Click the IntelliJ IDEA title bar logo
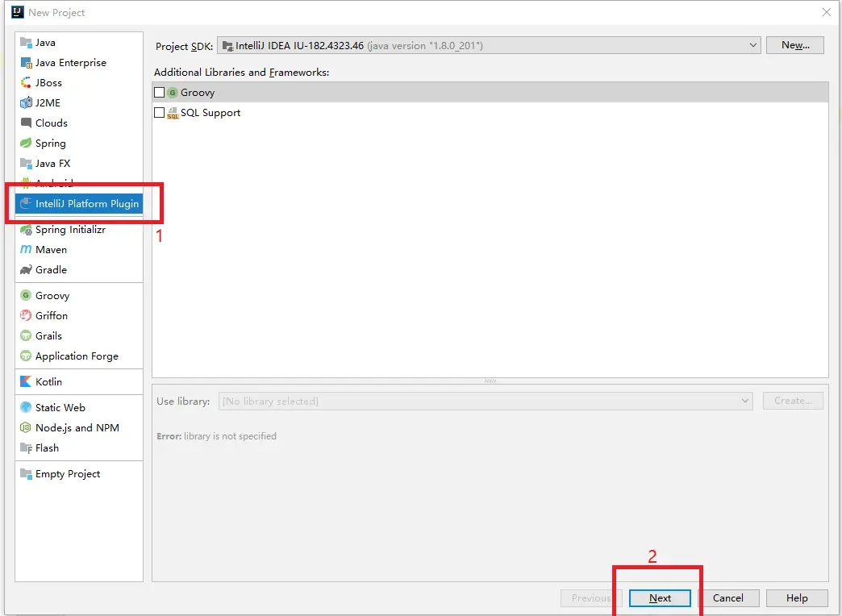The height and width of the screenshot is (616, 842). (x=18, y=12)
